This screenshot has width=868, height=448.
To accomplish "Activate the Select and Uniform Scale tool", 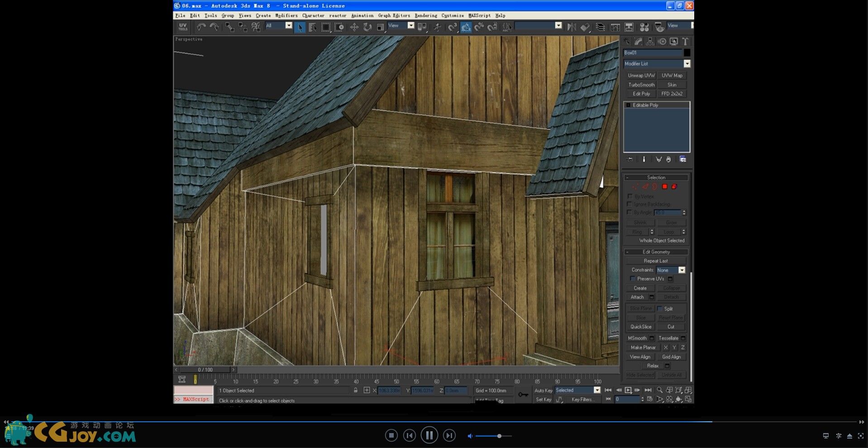I will [x=381, y=27].
